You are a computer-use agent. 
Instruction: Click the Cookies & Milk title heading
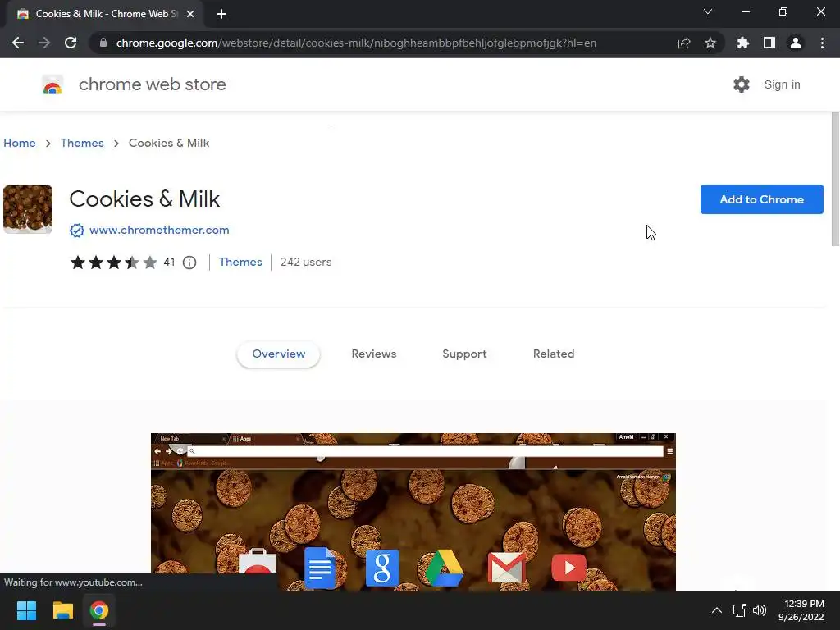pyautogui.click(x=144, y=199)
